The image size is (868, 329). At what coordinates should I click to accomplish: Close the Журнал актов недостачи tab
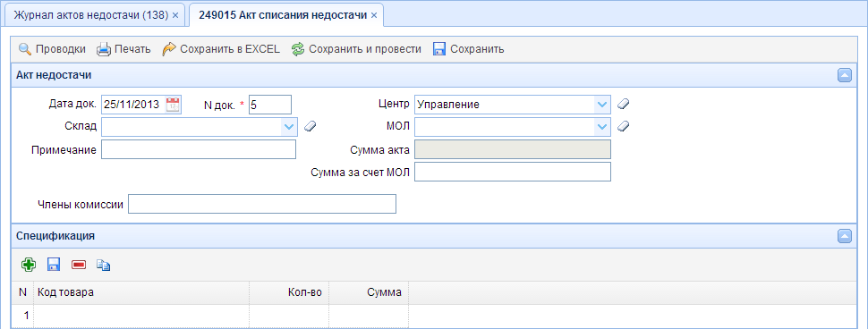click(175, 15)
